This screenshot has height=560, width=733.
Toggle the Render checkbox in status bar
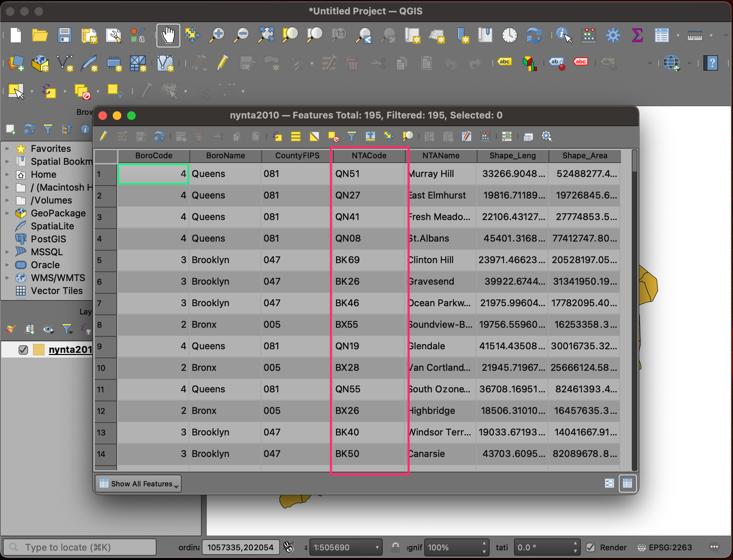click(x=590, y=547)
